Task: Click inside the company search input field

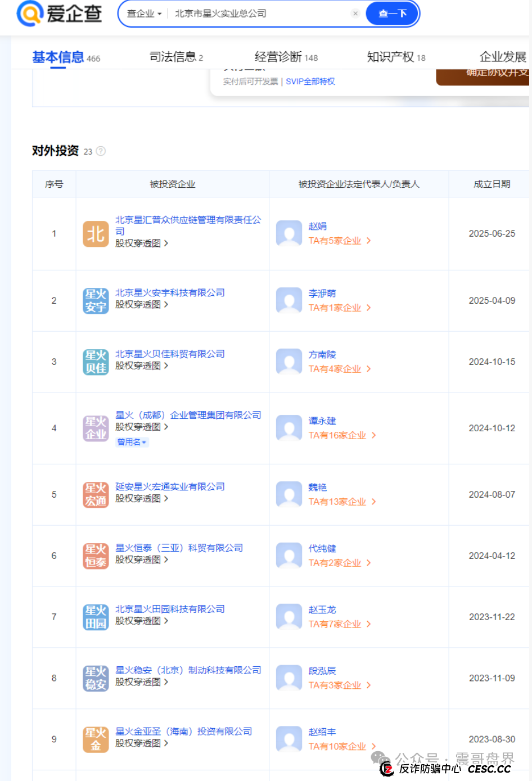Action: click(253, 13)
